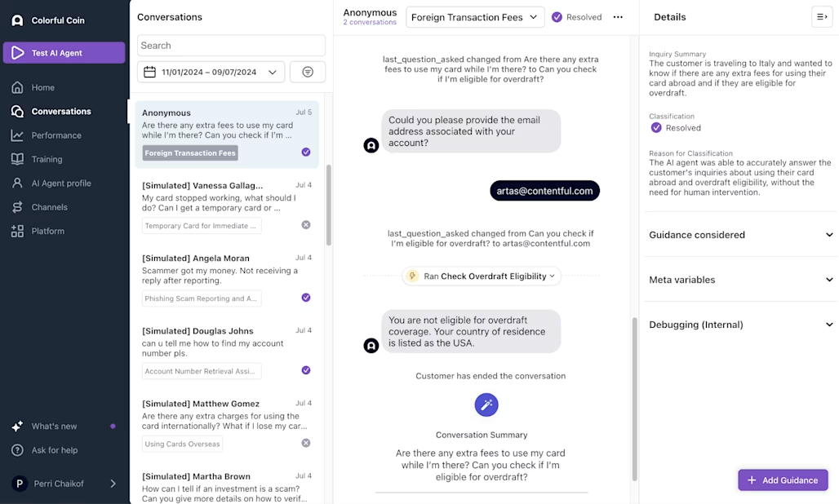839x504 pixels.
Task: Click the Colorful Coin logo icon
Action: click(18, 20)
